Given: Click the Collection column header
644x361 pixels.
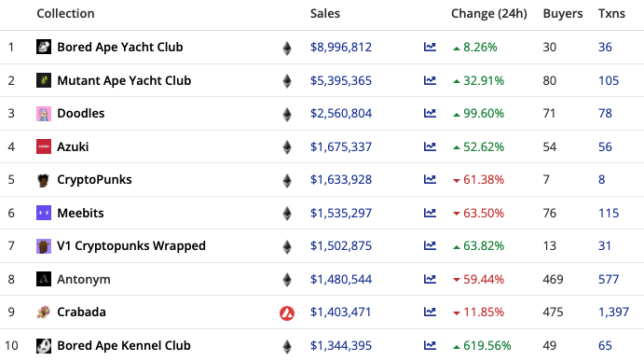Looking at the screenshot, I should (66, 13).
